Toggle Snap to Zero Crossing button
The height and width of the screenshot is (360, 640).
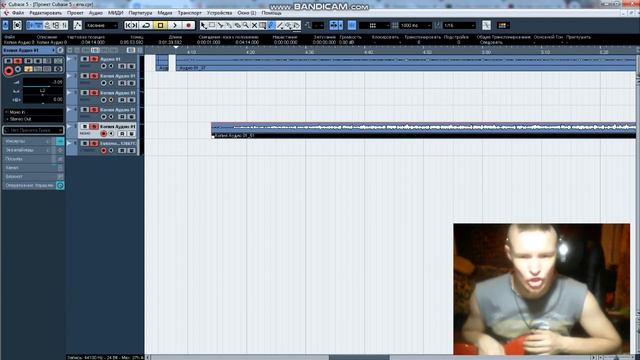point(486,25)
